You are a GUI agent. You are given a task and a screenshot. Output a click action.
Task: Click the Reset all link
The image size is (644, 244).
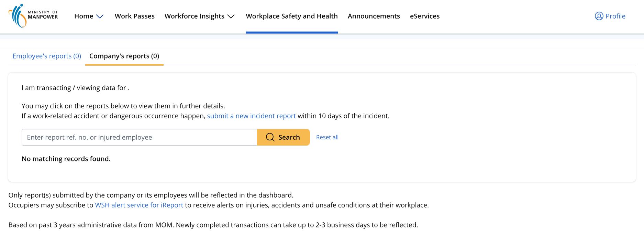[327, 137]
